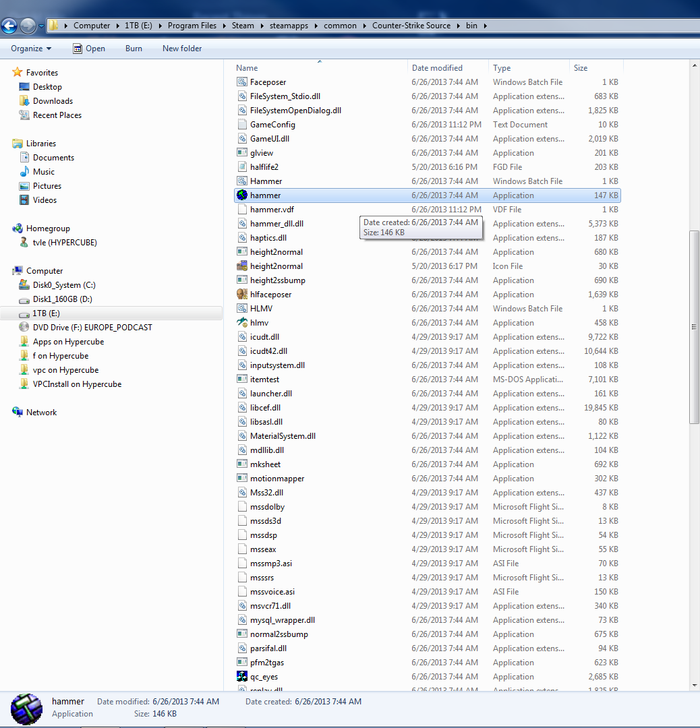Click the Recent Places icon
The width and height of the screenshot is (700, 728).
pos(24,115)
